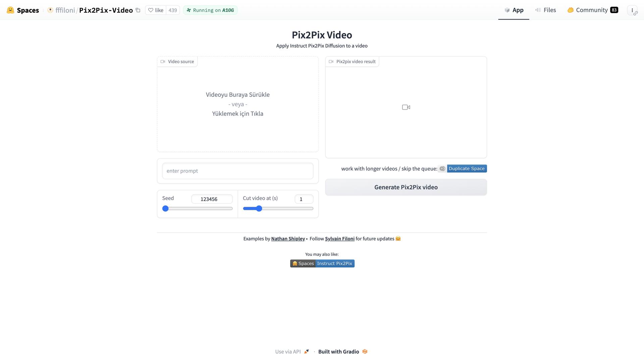Screen dimensions: 644x362
Task: Click the Video source upload drop area
Action: pos(237,104)
